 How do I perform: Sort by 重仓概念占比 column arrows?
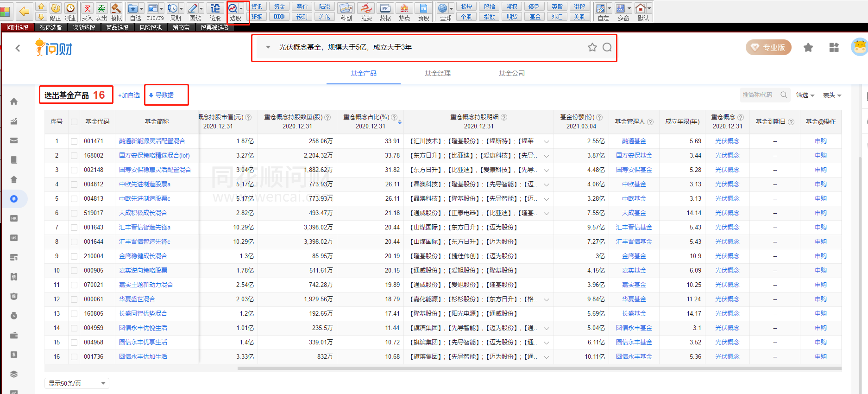click(400, 122)
